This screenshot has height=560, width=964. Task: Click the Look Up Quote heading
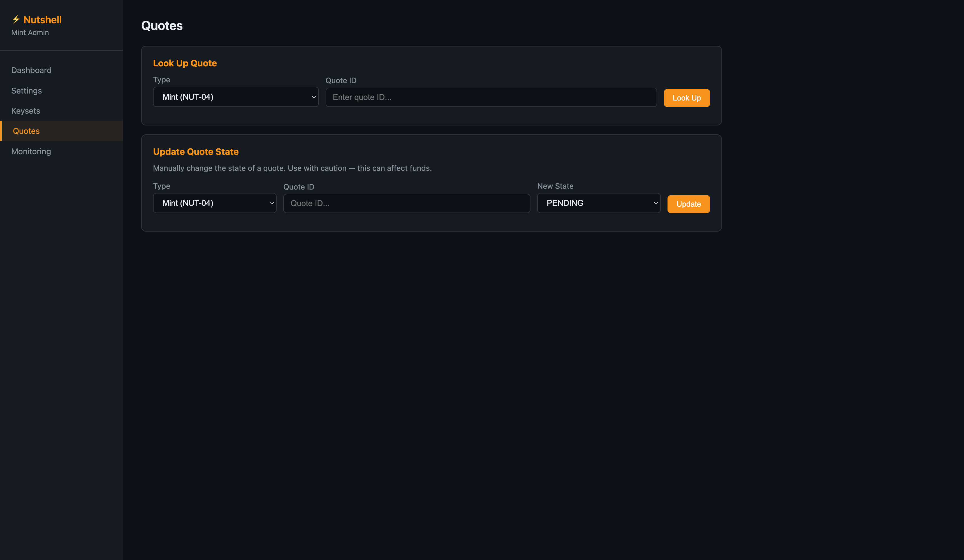coord(185,64)
